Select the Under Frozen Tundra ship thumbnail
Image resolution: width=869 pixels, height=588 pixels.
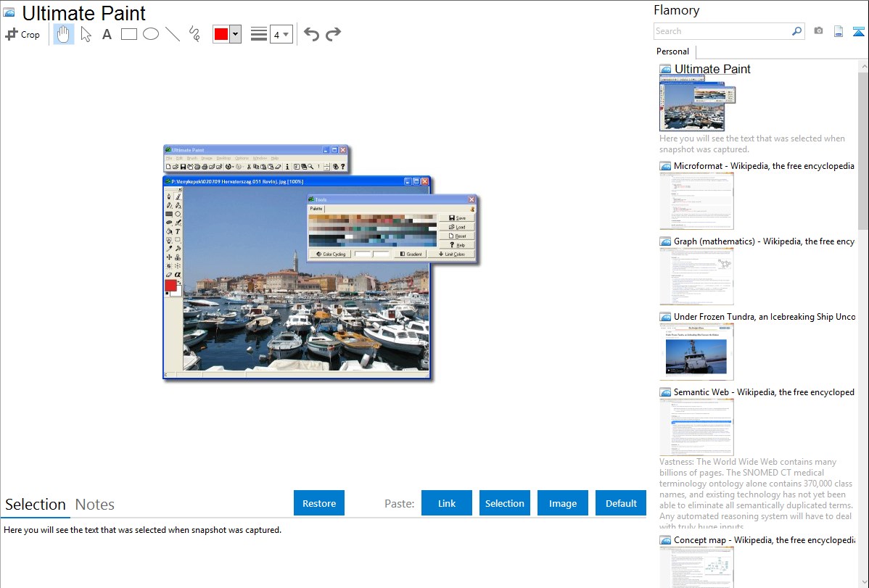pyautogui.click(x=696, y=352)
